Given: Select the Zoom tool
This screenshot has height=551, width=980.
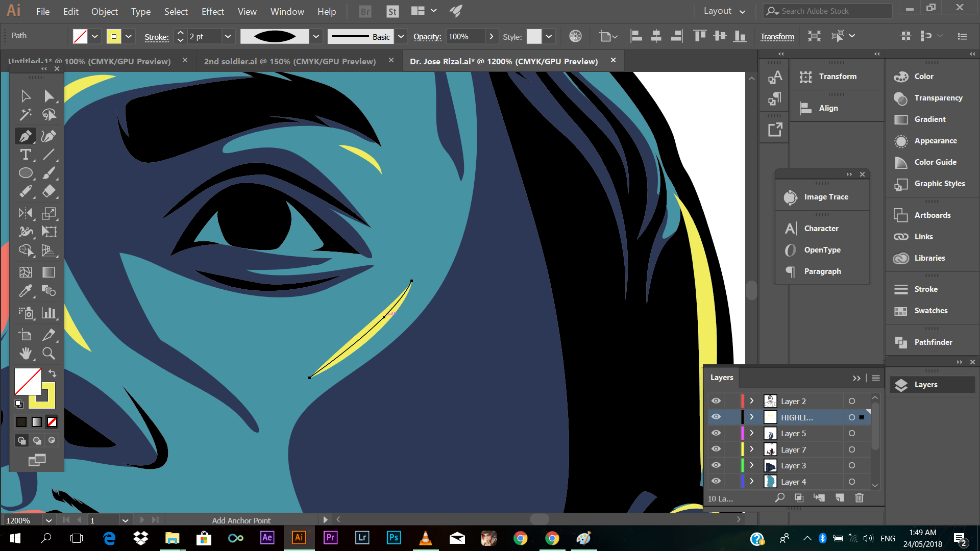Looking at the screenshot, I should 49,353.
